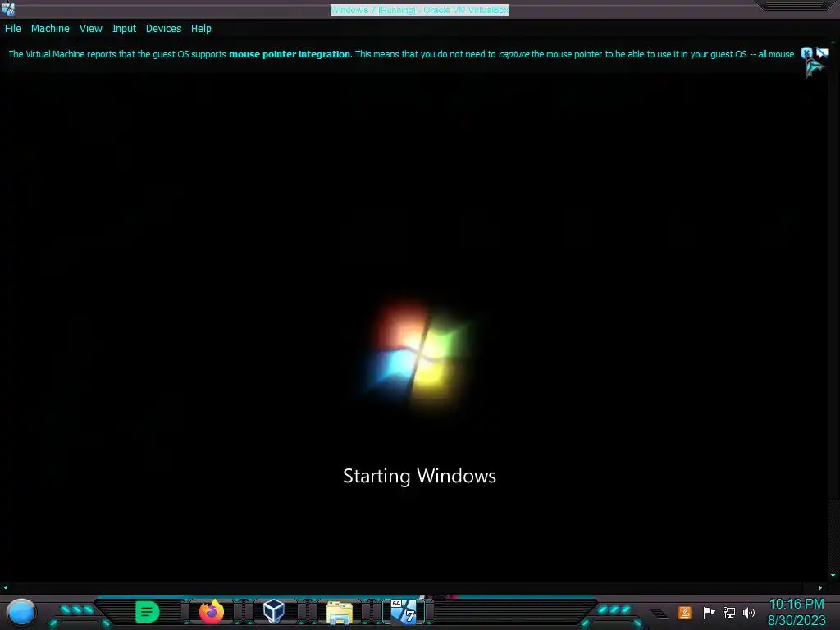Launch green chat app from taskbar
Screen dimensions: 840x630
tap(147, 612)
